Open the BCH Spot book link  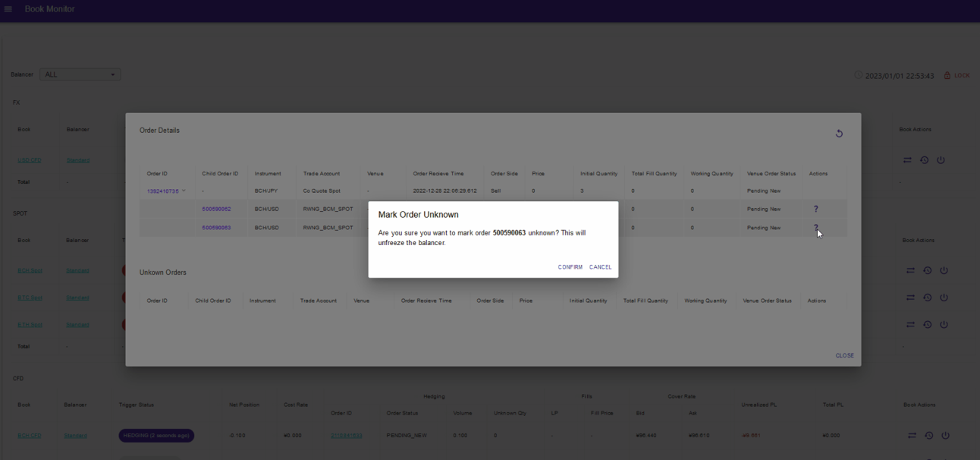[x=31, y=270]
